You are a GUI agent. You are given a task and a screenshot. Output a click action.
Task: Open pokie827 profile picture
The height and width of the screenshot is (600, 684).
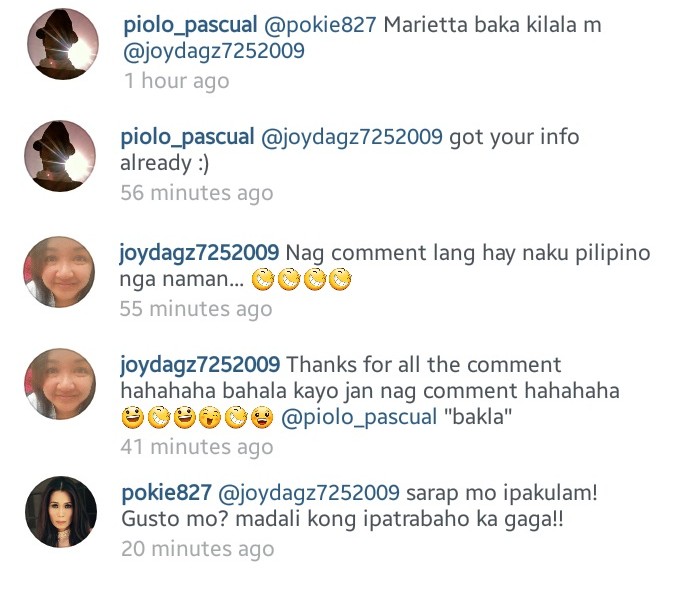click(x=61, y=512)
